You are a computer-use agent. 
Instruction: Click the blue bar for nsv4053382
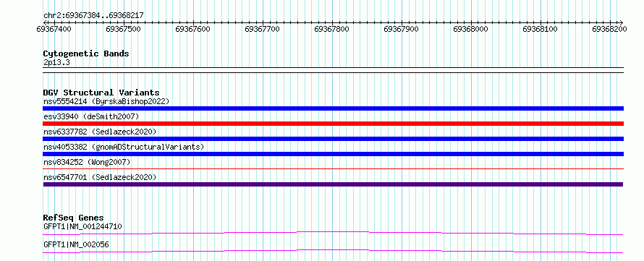click(x=333, y=154)
